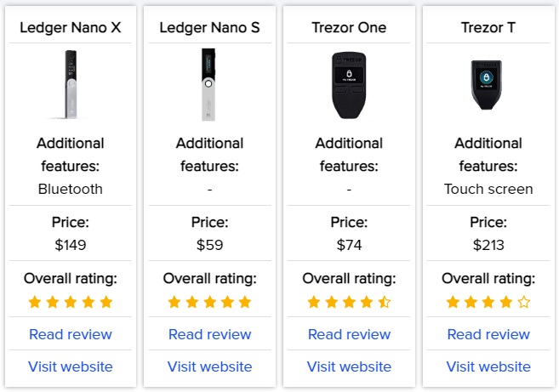The height and width of the screenshot is (392, 559).
Task: Click the Touch screen feature text
Action: [488, 189]
